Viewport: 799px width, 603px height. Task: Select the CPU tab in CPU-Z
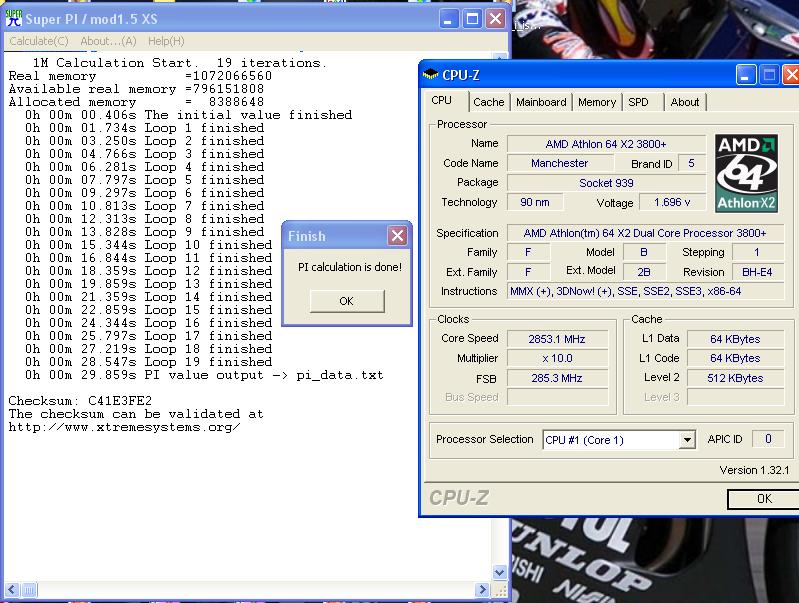pyautogui.click(x=441, y=100)
